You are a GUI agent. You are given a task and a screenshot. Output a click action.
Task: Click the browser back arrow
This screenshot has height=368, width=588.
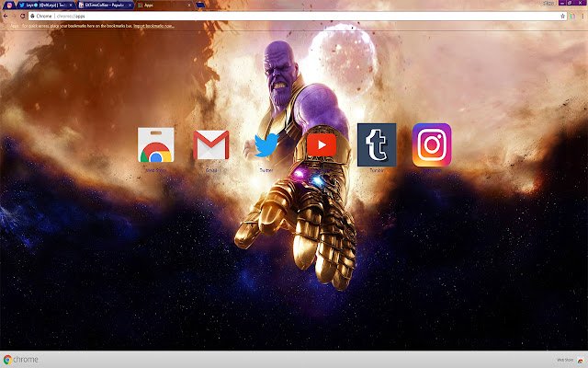coord(6,17)
